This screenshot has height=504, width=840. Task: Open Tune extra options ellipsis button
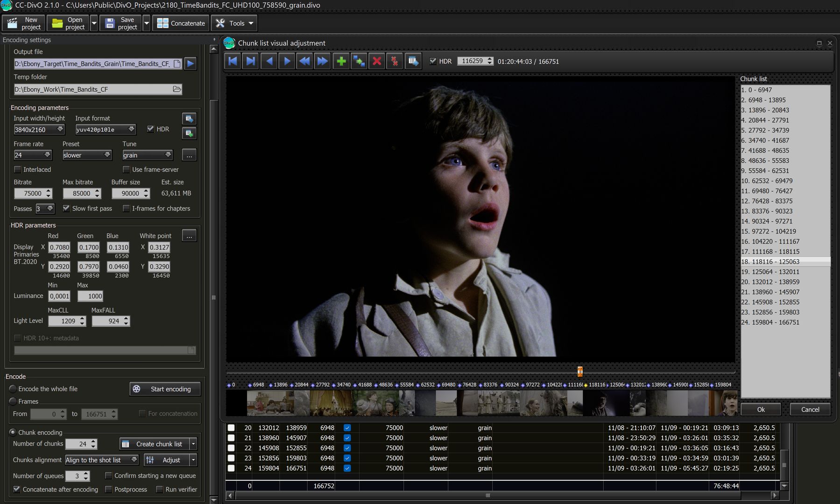click(x=189, y=155)
